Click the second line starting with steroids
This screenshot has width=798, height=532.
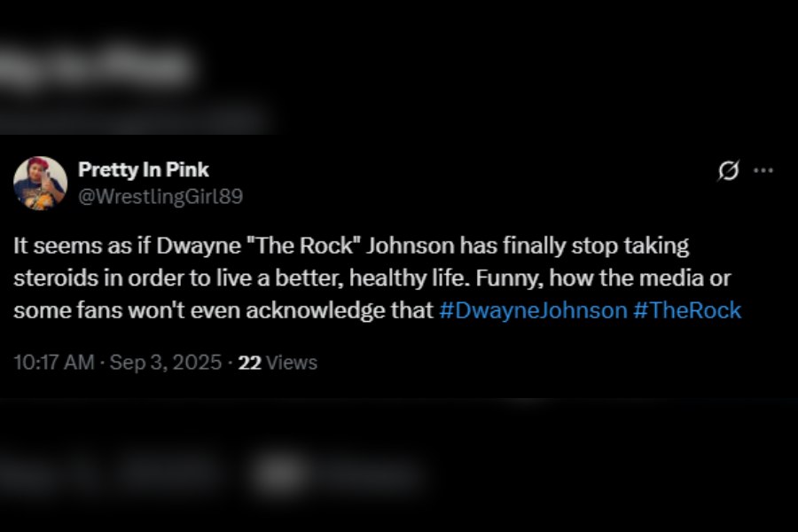click(x=372, y=278)
